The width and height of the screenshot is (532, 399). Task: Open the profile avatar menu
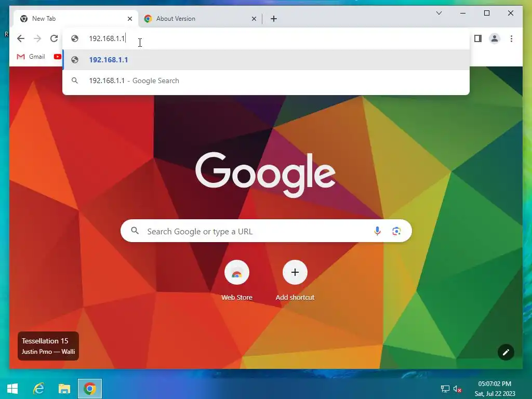tap(495, 38)
